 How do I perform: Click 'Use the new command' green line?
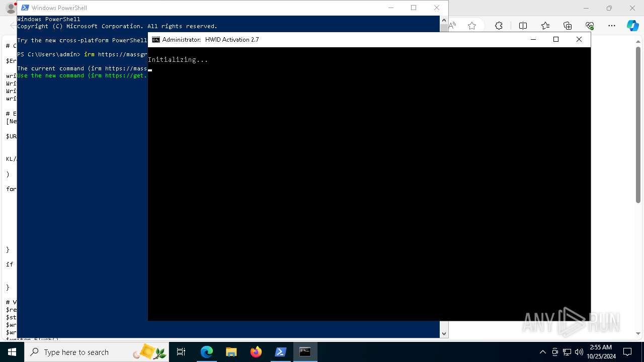coord(82,75)
